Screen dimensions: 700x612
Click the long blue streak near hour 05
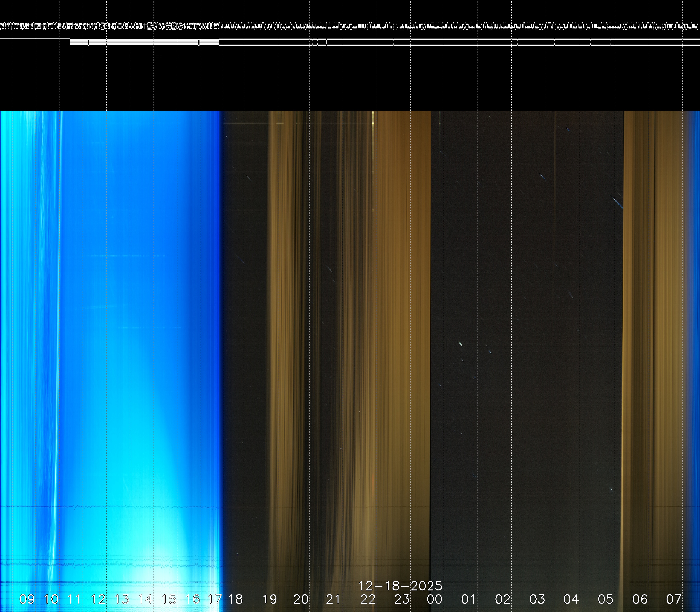point(618,202)
